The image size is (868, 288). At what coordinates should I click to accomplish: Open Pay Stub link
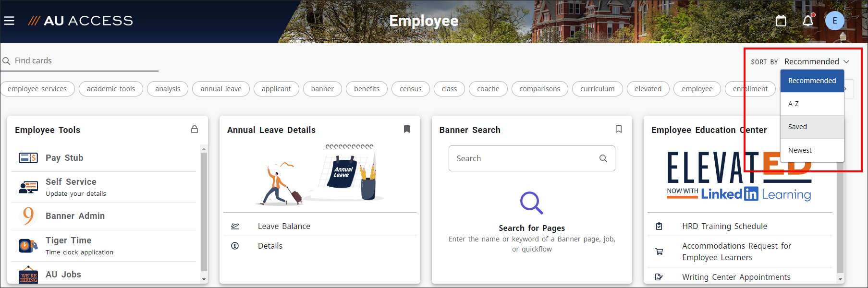pos(64,158)
